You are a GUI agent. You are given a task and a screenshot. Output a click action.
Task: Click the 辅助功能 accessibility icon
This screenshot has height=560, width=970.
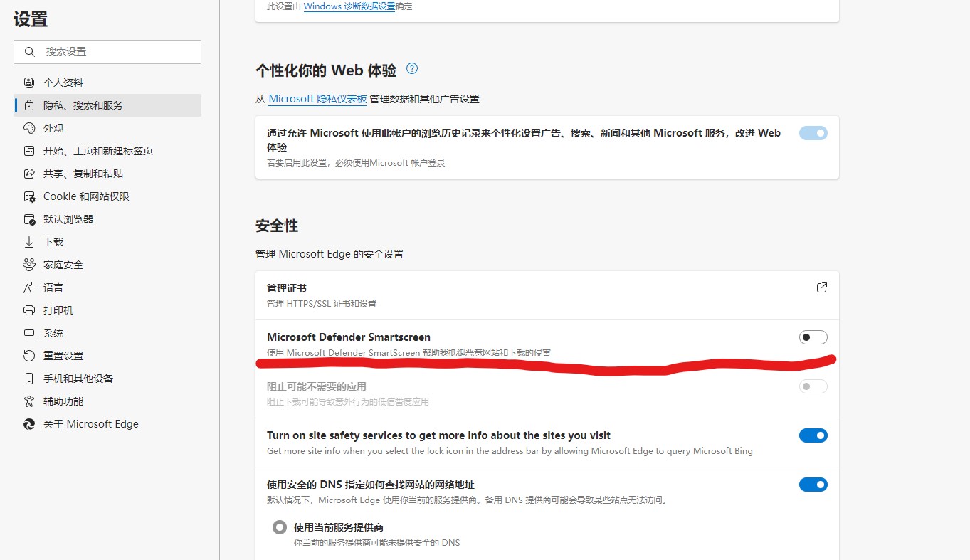tap(29, 401)
